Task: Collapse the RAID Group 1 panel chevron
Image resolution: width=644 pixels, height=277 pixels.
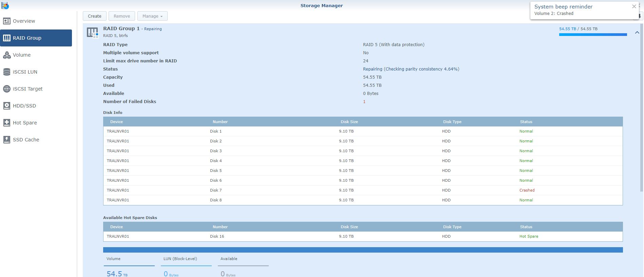Action: click(x=637, y=33)
